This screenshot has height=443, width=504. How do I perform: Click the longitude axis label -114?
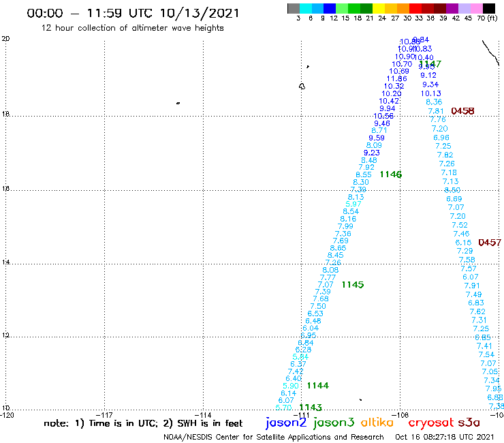[x=203, y=415]
